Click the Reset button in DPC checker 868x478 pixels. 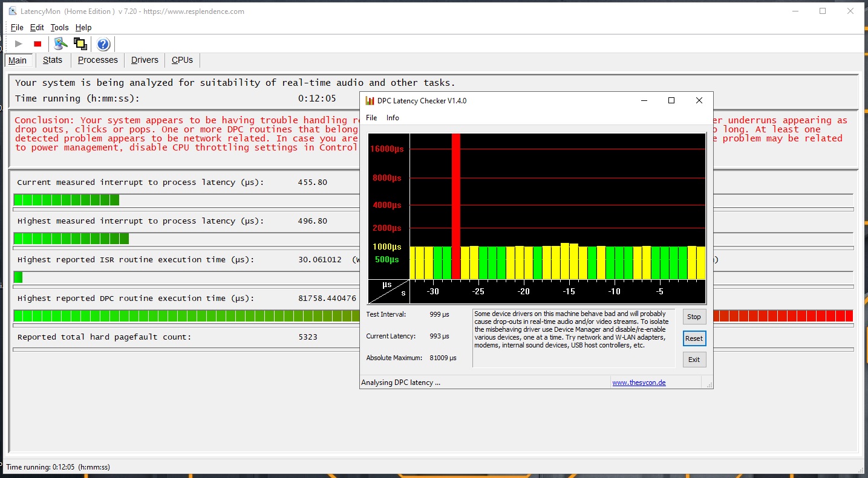tap(694, 338)
